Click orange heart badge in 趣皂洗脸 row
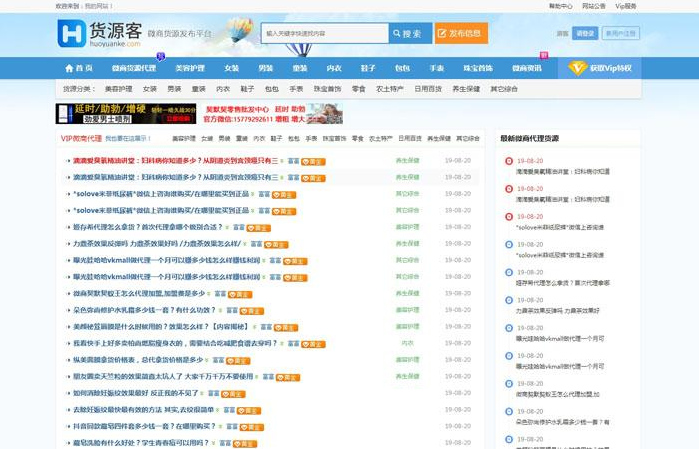 (x=245, y=444)
